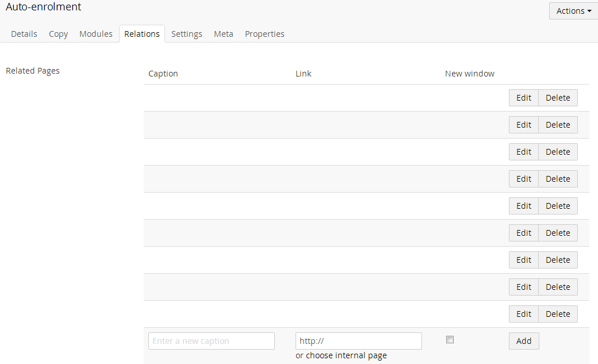Open the Actions dropdown menu
Viewport: 598px width, 364px height.
573,11
